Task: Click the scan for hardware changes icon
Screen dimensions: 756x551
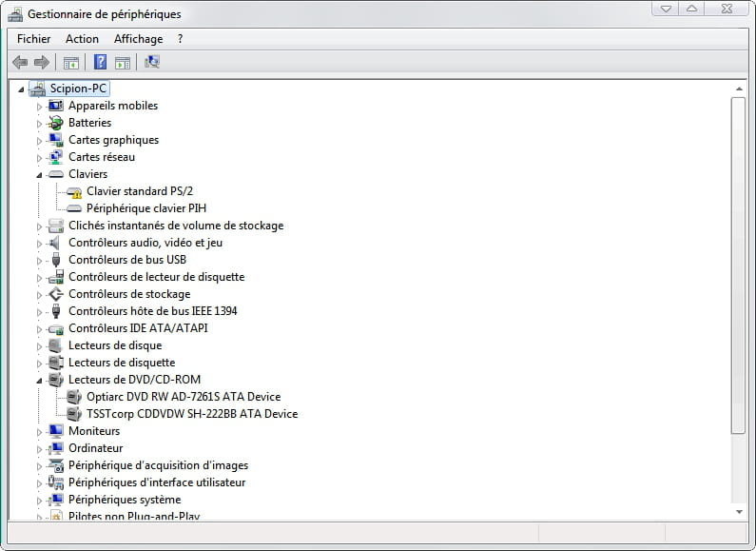Action: [151, 63]
